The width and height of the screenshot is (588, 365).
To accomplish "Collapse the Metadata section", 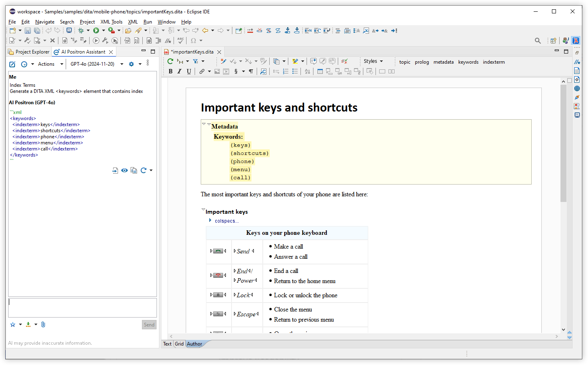I will (209, 124).
